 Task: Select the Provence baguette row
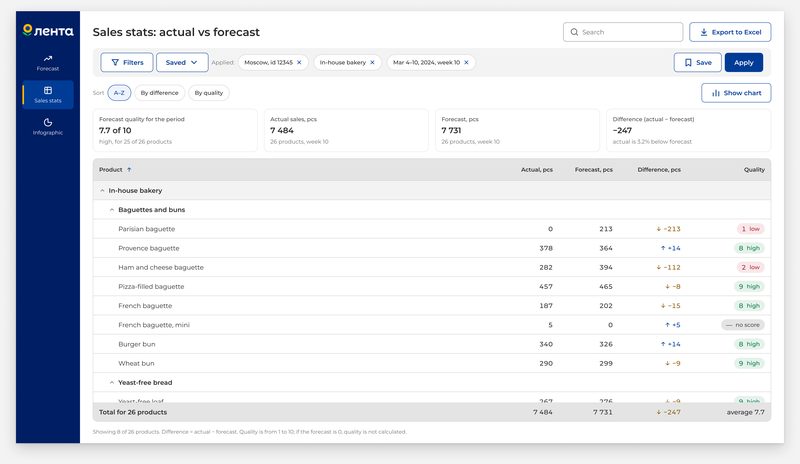coord(432,248)
